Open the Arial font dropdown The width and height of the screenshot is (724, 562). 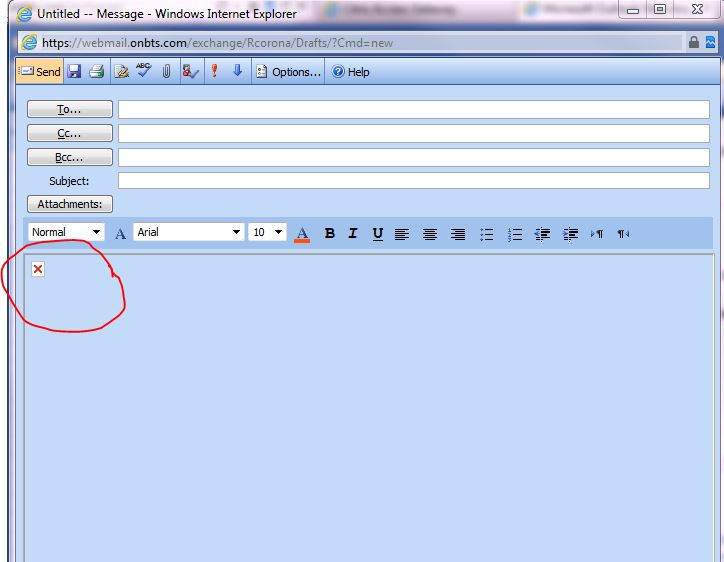click(x=188, y=232)
